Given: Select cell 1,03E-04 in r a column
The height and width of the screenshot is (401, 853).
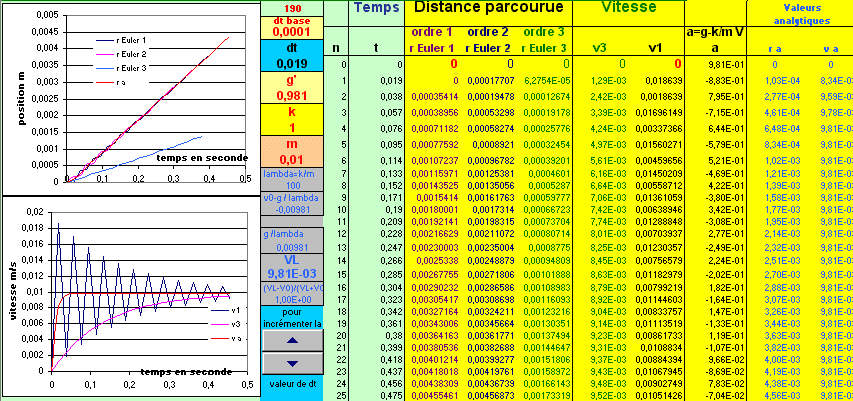Looking at the screenshot, I should 775,81.
